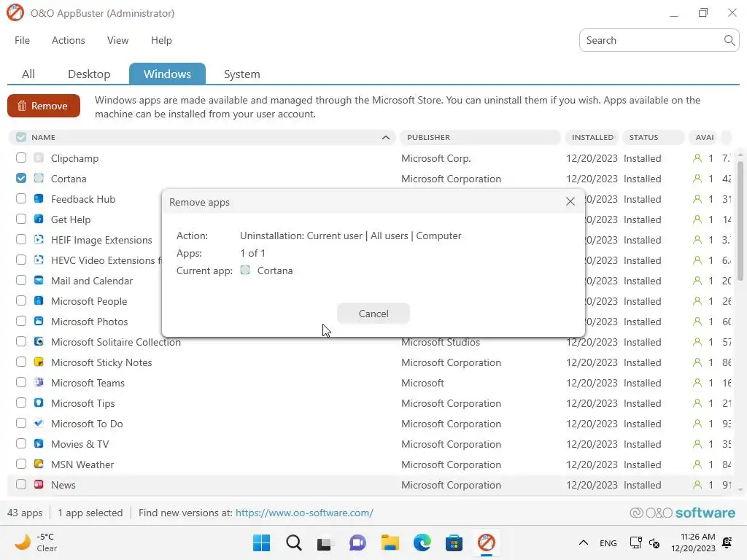Switch to the Desktop tab
The height and width of the screenshot is (560, 747).
(89, 74)
